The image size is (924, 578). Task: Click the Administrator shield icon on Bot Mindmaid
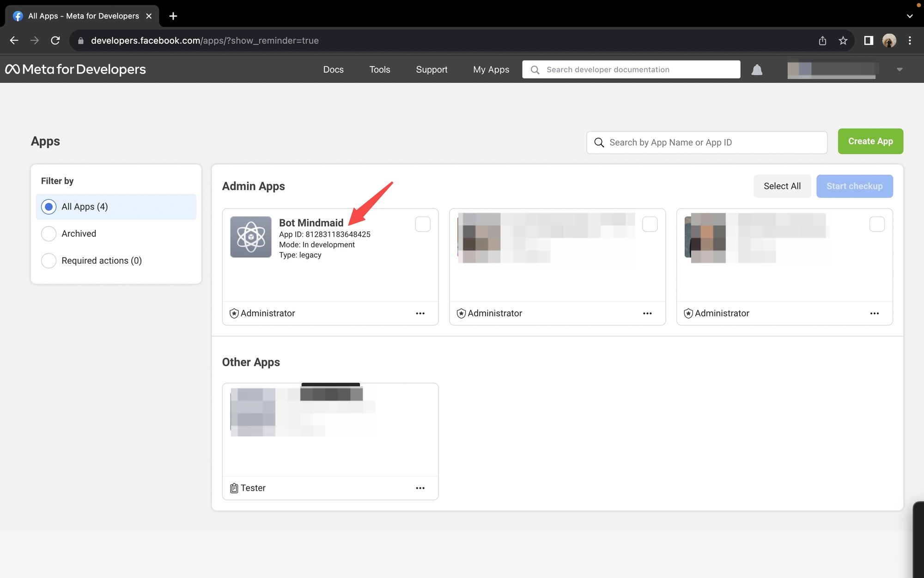click(234, 314)
